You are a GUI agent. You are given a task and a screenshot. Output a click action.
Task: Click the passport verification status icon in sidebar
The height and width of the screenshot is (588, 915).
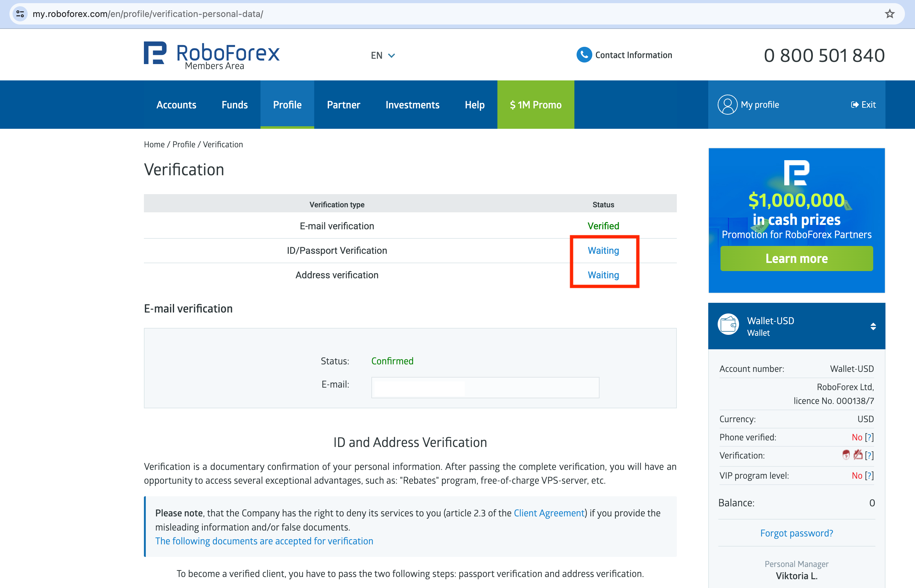tap(846, 455)
